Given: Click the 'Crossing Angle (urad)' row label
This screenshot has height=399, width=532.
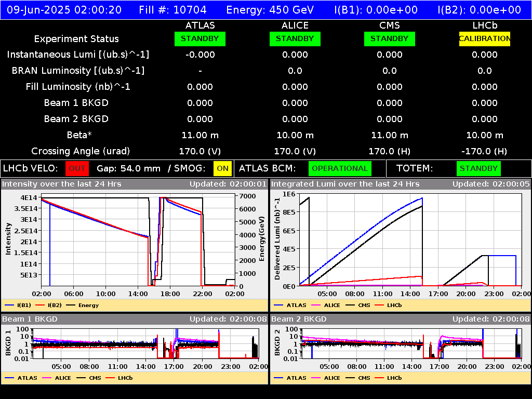Looking at the screenshot, I should click(x=81, y=151).
